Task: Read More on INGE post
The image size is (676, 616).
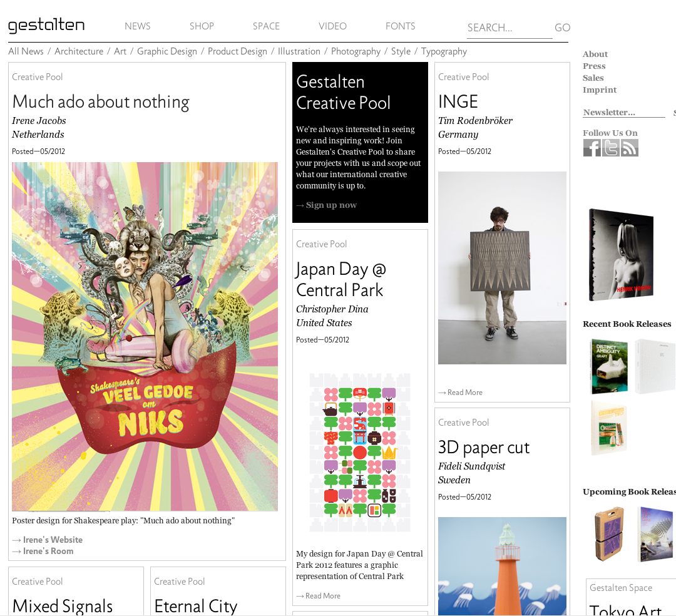Action: click(464, 393)
